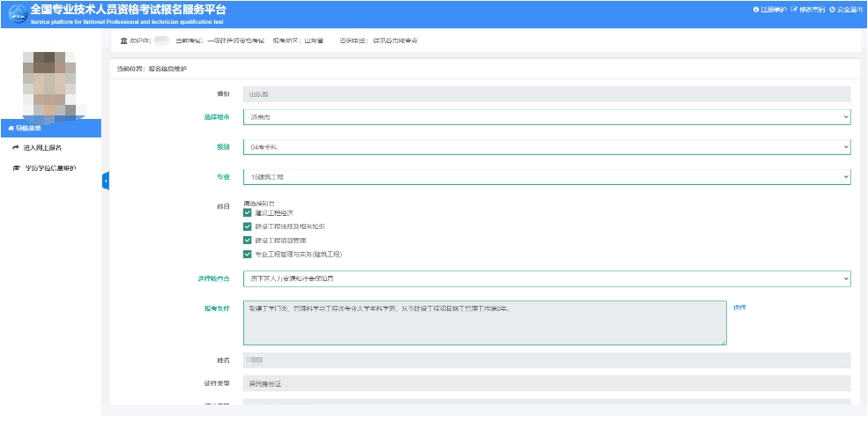This screenshot has width=868, height=430.
Task: Click the 修改密码 edit icon
Action: tap(794, 10)
